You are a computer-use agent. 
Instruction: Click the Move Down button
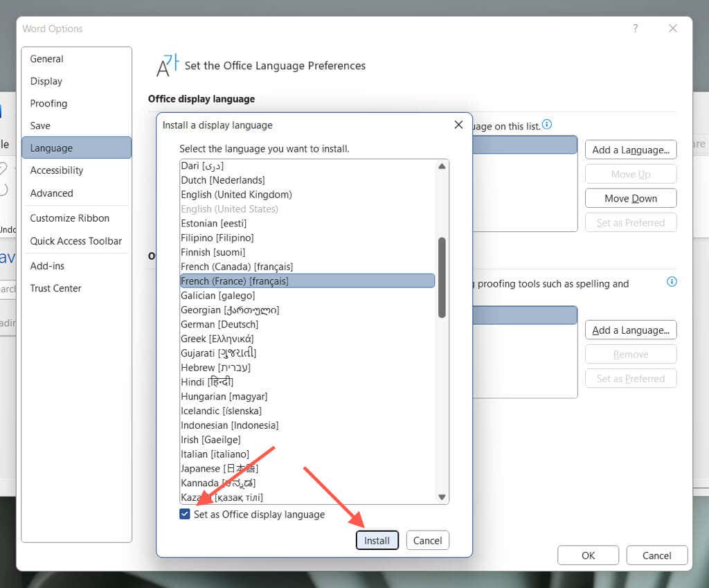(x=631, y=199)
